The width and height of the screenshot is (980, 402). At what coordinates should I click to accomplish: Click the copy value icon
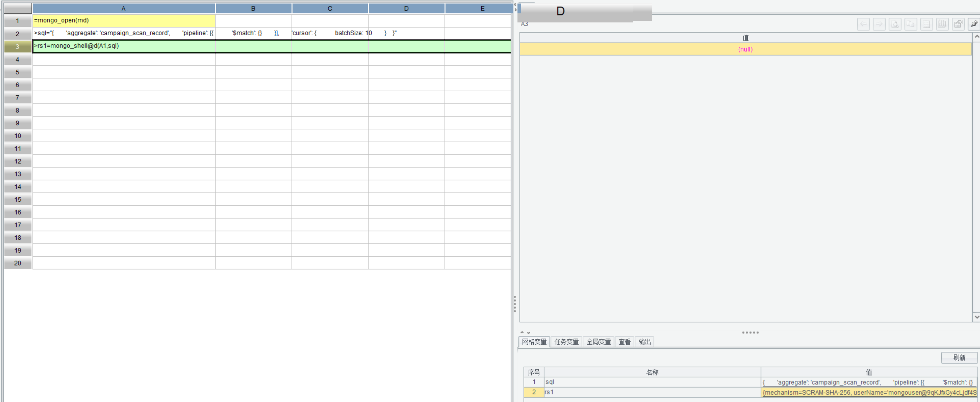[910, 24]
